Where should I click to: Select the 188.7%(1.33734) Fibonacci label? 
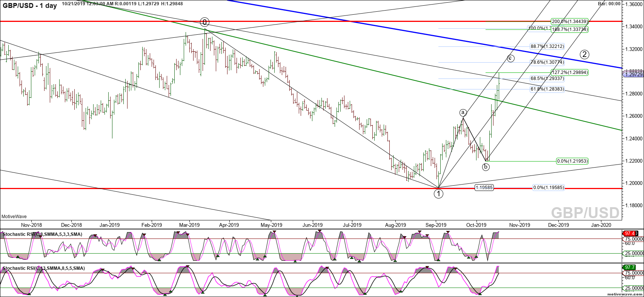[569, 29]
